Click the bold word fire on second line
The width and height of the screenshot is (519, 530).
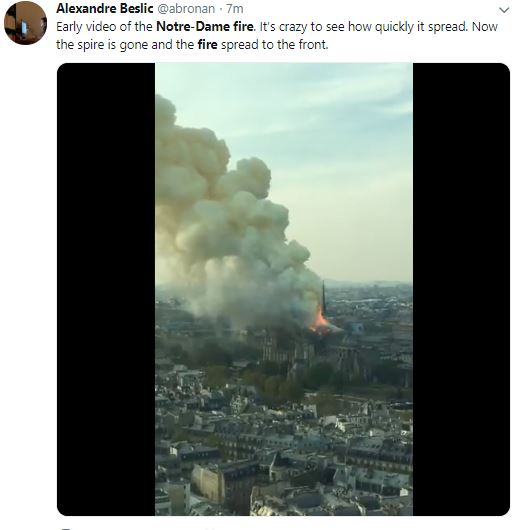click(x=207, y=44)
